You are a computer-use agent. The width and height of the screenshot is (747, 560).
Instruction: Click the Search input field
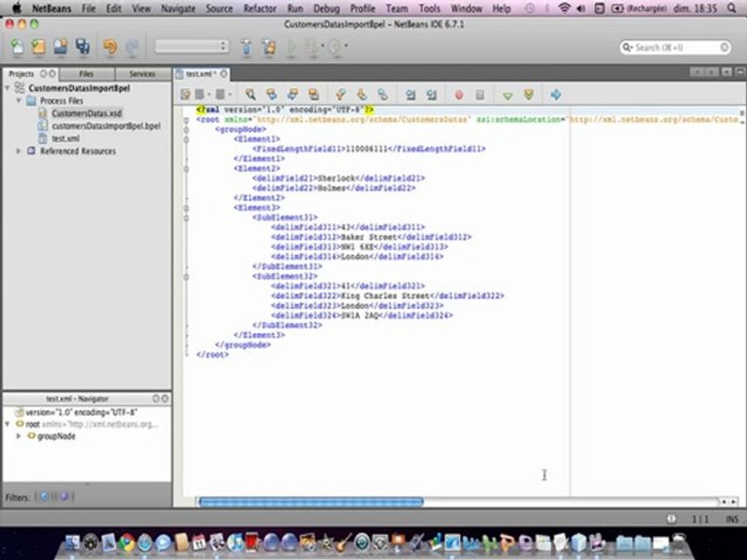tap(675, 47)
